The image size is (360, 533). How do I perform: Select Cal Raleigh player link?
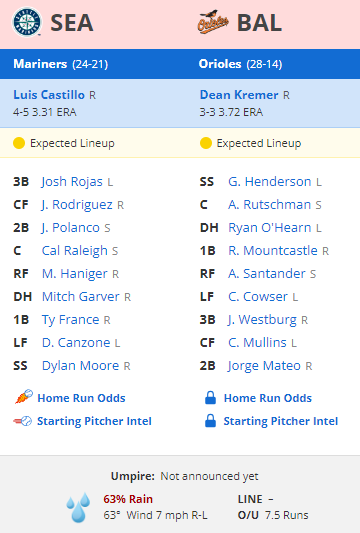point(74,251)
